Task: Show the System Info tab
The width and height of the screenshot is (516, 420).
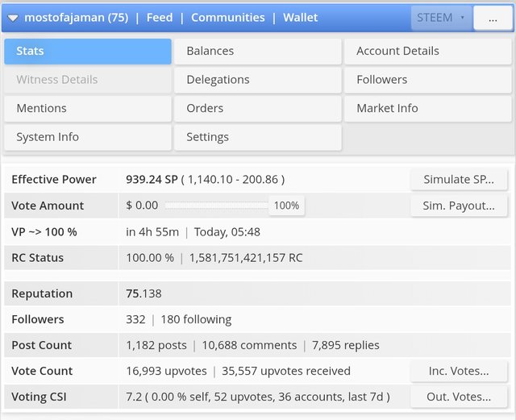Action: (88, 137)
